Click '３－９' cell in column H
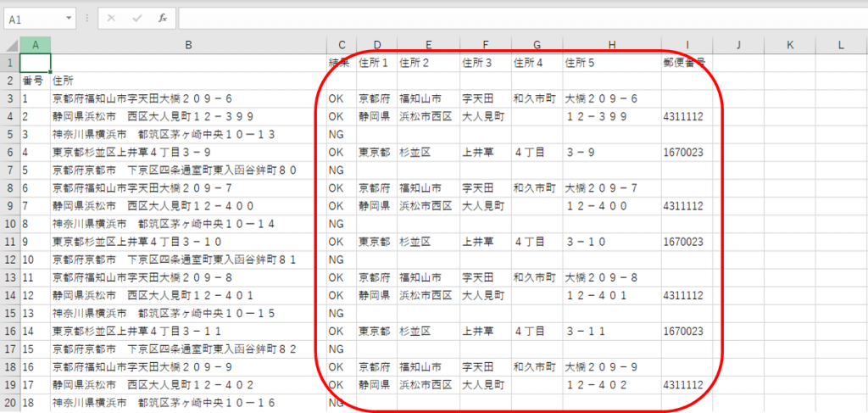Image resolution: width=868 pixels, height=413 pixels. (612, 153)
